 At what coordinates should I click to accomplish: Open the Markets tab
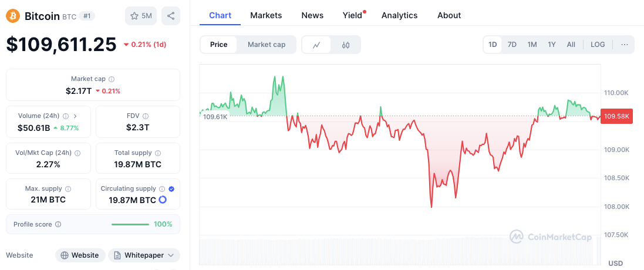coord(266,15)
